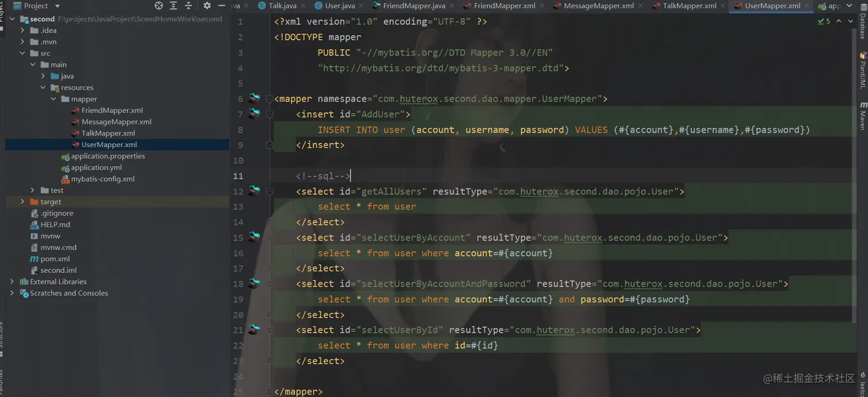Select application.properties file
868x397 pixels.
click(108, 156)
